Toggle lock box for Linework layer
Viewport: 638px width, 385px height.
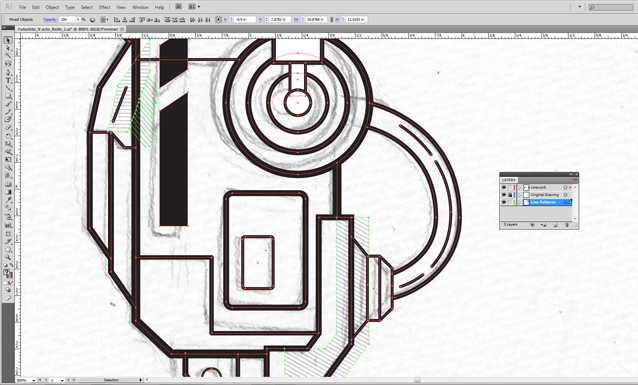[x=510, y=187]
